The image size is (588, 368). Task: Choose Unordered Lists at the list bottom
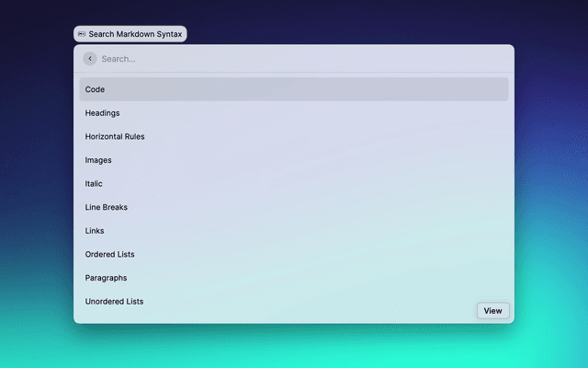click(x=114, y=301)
